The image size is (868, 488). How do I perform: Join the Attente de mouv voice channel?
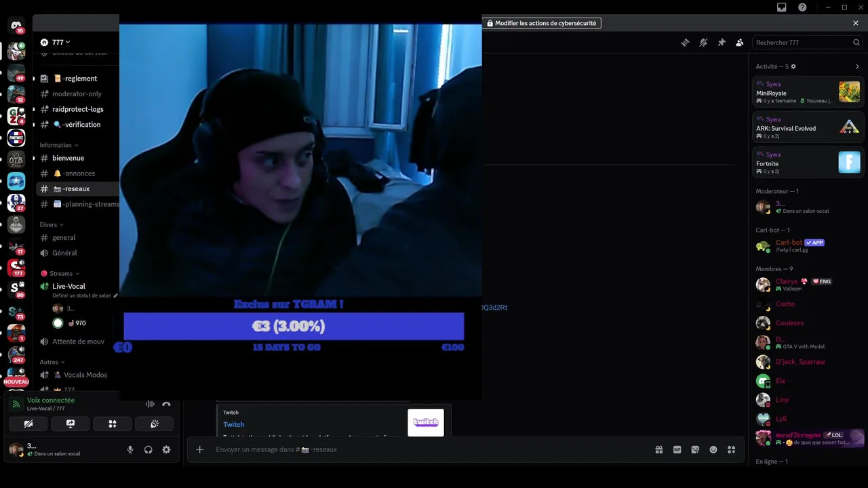(77, 342)
